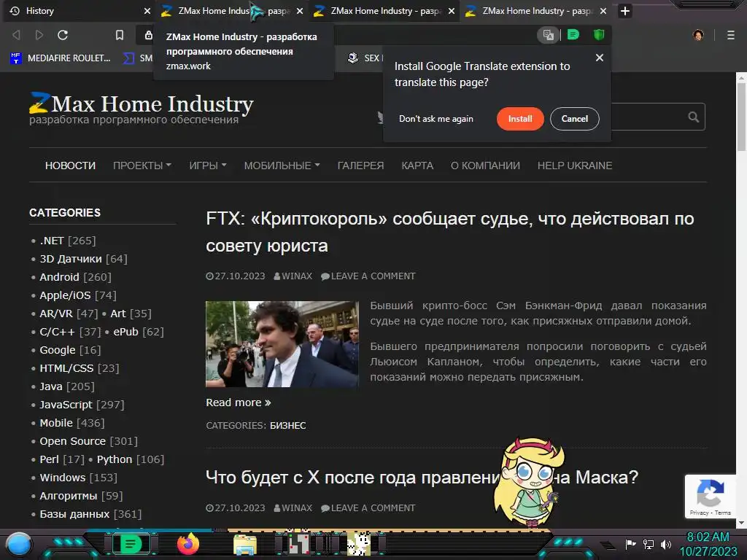Viewport: 747px width, 560px height.
Task: Close the History tab
Action: coord(147,11)
